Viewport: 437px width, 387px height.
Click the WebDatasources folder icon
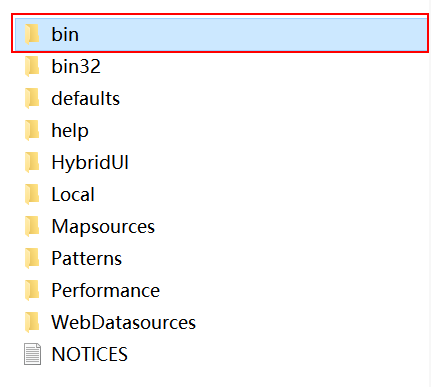pyautogui.click(x=32, y=322)
